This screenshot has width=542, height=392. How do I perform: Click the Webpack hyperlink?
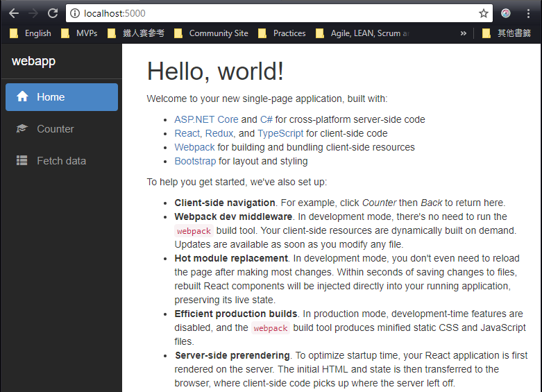click(x=194, y=147)
